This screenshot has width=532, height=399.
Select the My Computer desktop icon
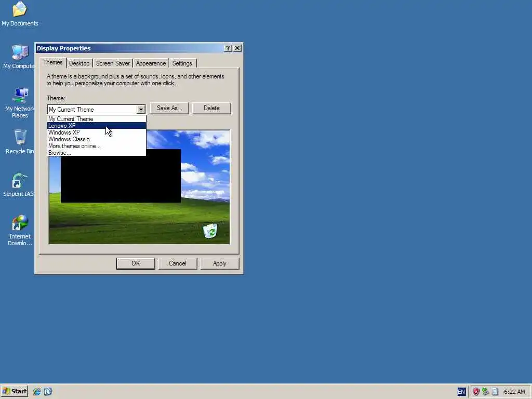19,57
